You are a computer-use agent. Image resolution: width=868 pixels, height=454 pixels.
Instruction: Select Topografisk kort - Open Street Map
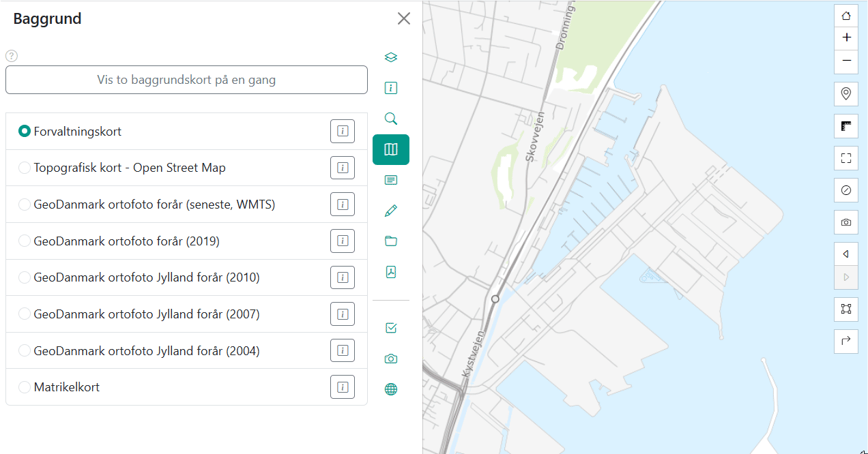click(25, 168)
